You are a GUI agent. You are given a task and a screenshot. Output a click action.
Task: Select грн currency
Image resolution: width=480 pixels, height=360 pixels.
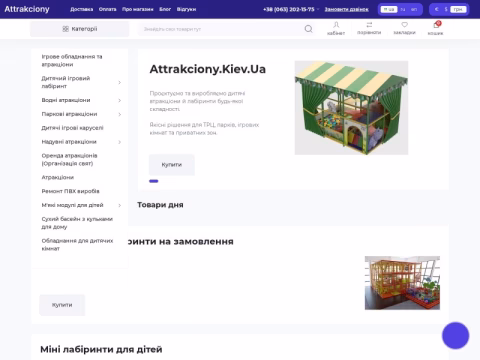pos(458,9)
